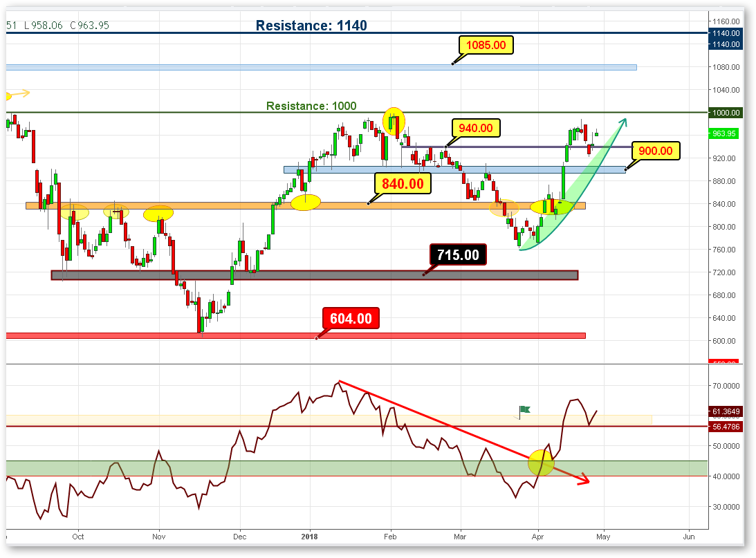The height and width of the screenshot is (558, 756).
Task: Select the yellow ellipse on February peak candle
Action: (x=394, y=121)
